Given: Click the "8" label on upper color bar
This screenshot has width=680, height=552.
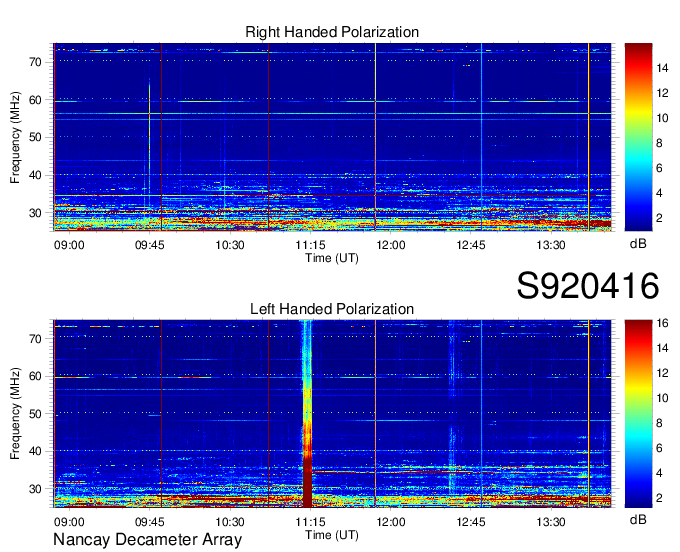Looking at the screenshot, I should (x=659, y=143).
